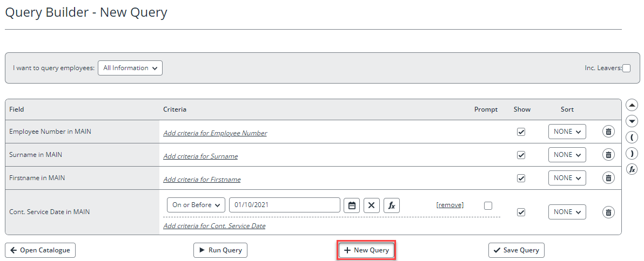Open the calendar date picker icon
Image resolution: width=644 pixels, height=261 pixels.
tap(352, 205)
